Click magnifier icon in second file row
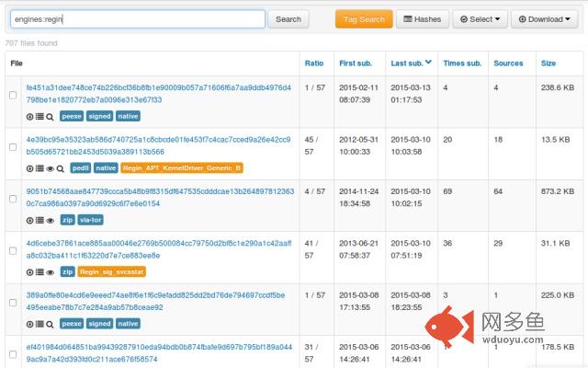Viewport: 588px width, 368px height. pos(60,168)
